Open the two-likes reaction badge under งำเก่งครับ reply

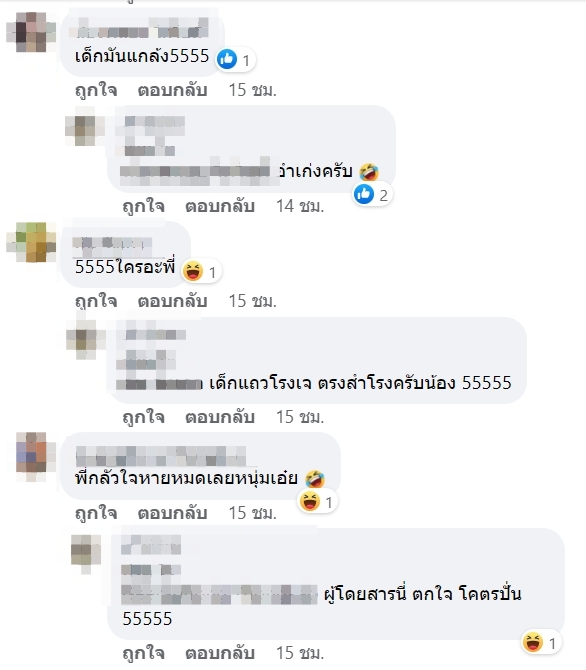(x=371, y=195)
